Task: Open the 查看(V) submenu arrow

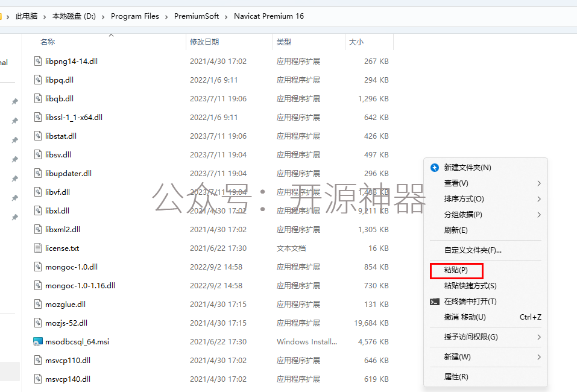Action: click(539, 183)
